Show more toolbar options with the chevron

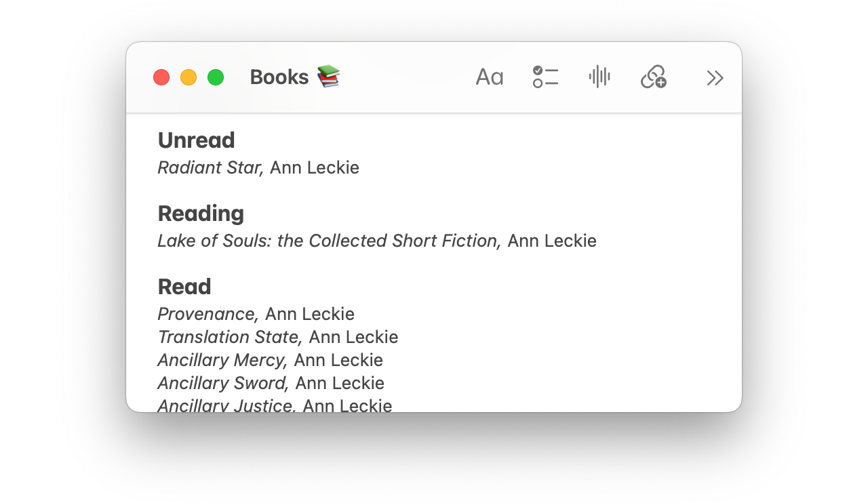[714, 77]
